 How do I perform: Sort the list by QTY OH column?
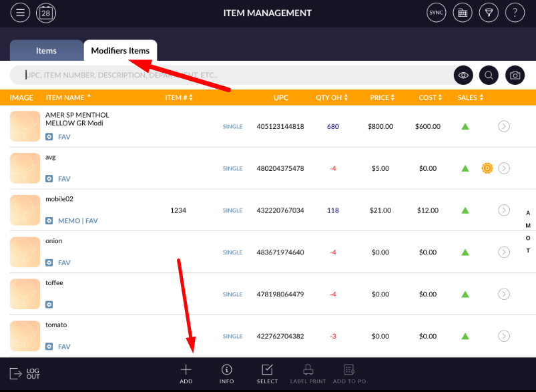click(331, 97)
